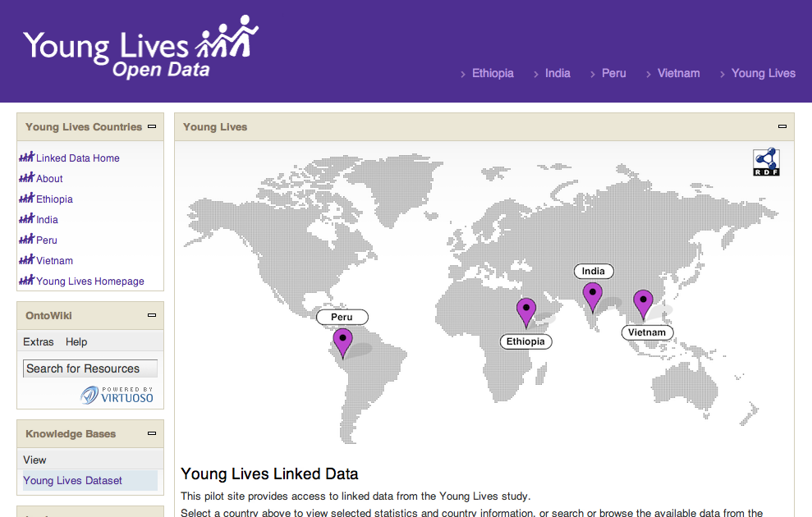Click the purple Peru map pin
The width and height of the screenshot is (812, 517).
coord(343,342)
